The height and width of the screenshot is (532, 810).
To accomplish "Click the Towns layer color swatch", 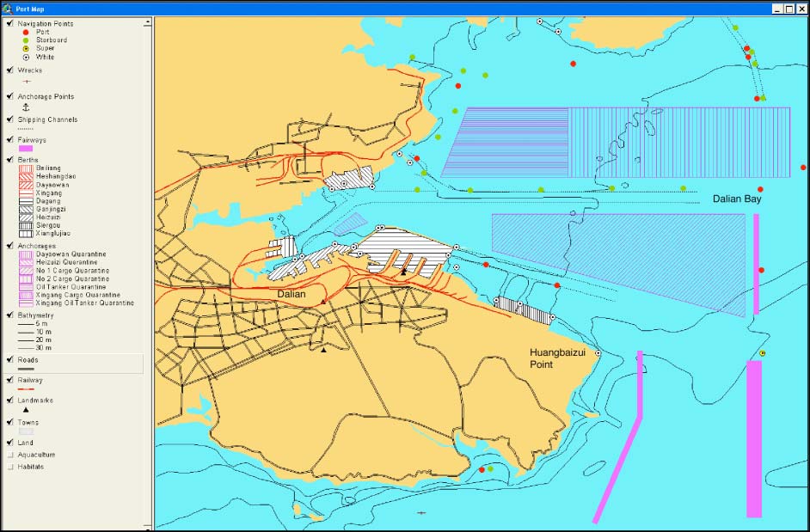I will coord(26,431).
